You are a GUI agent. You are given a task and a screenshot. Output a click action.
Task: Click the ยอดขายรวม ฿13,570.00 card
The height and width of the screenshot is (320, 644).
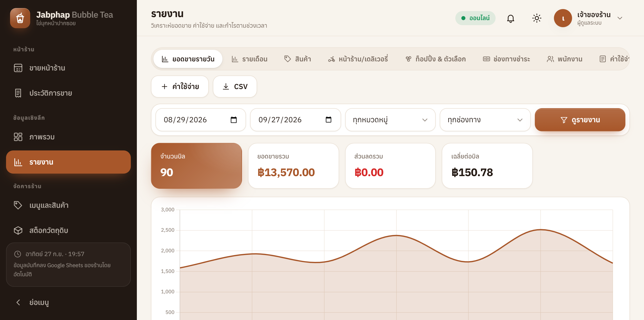pos(294,166)
